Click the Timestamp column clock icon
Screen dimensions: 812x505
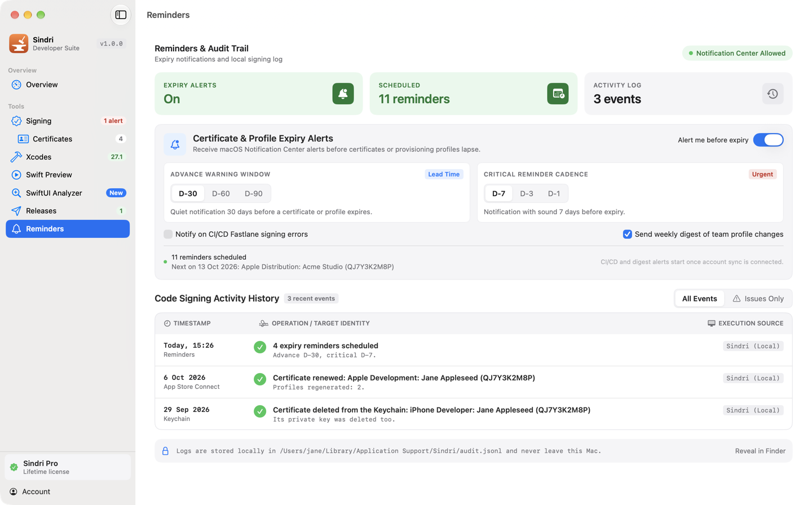tap(167, 324)
